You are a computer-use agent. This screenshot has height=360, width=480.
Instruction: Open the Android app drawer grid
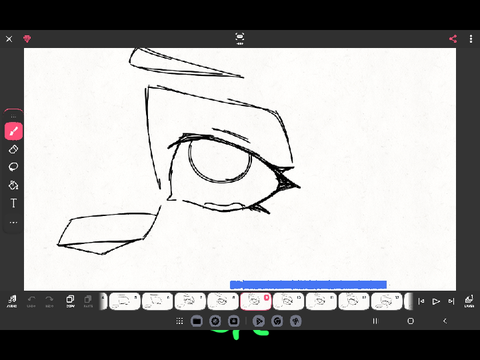coord(179,321)
